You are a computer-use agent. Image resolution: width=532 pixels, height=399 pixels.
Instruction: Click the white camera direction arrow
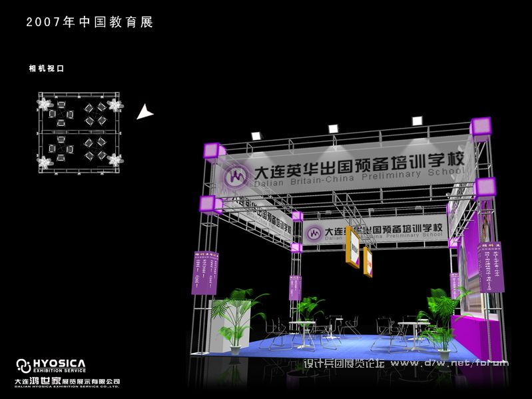tap(145, 112)
